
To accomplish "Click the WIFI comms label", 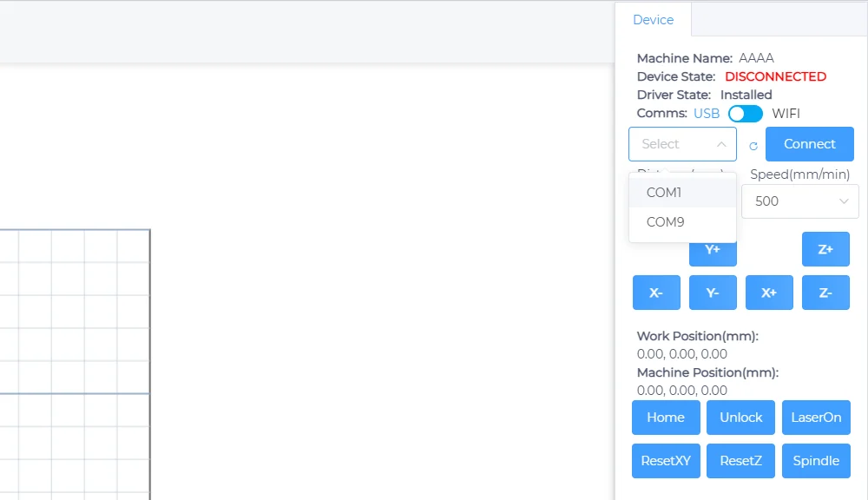I will coord(786,114).
